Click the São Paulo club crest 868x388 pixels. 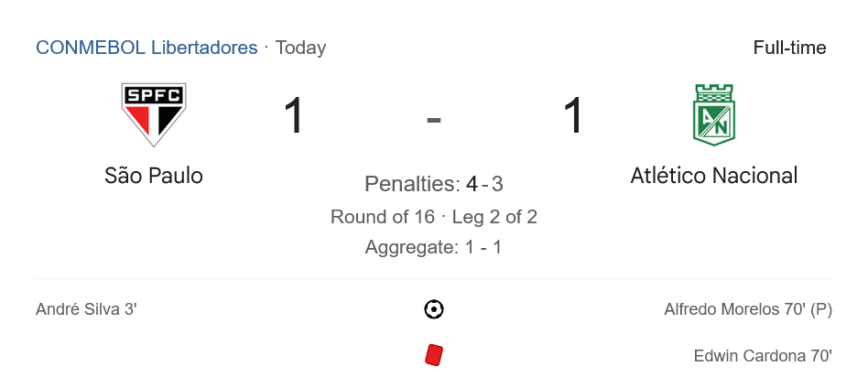pos(154,114)
